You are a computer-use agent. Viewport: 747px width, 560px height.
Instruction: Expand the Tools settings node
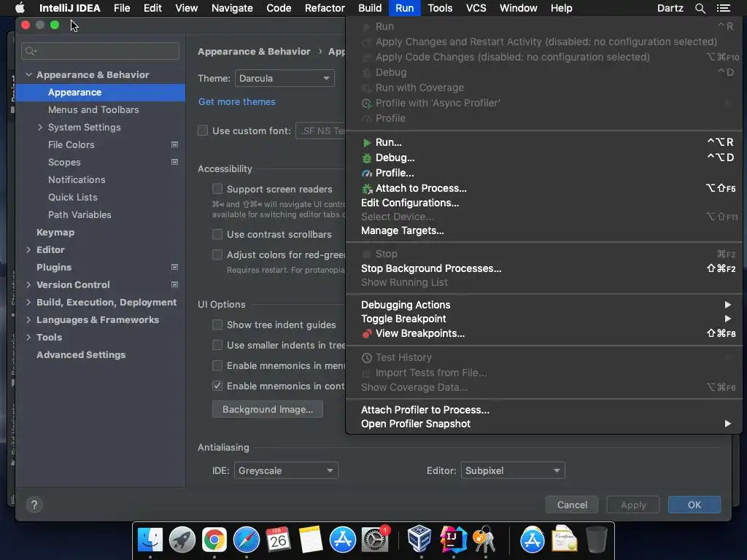pyautogui.click(x=28, y=337)
